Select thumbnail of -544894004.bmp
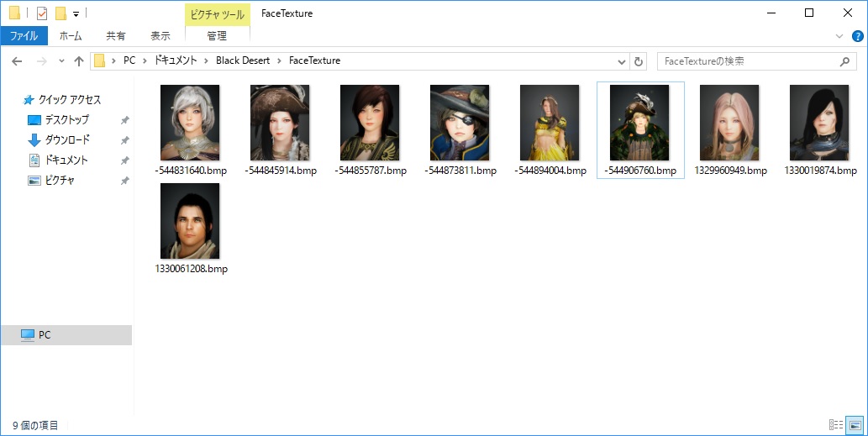The image size is (868, 436). coord(550,123)
